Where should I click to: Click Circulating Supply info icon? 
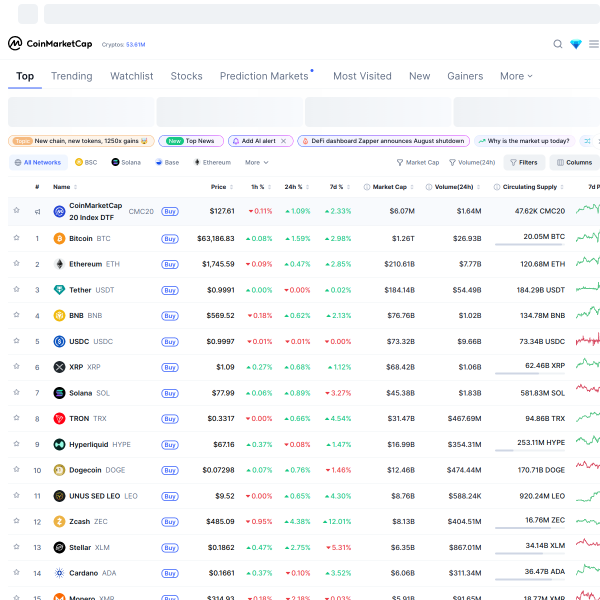coord(497,187)
